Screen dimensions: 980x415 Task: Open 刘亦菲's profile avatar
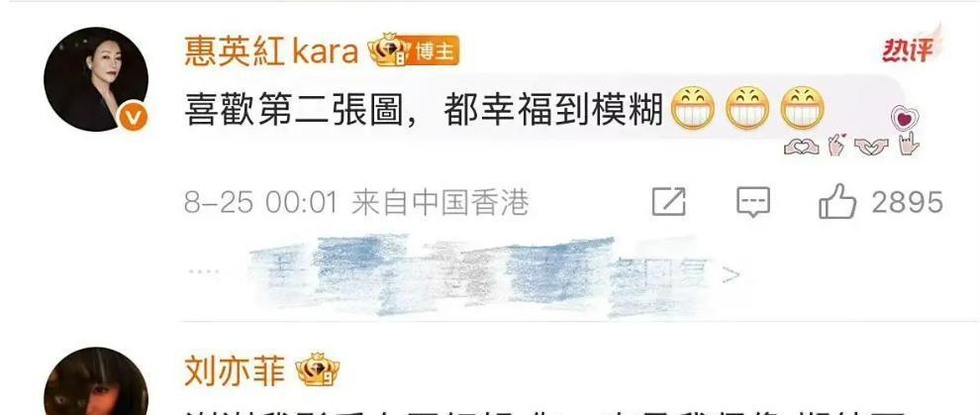click(96, 381)
